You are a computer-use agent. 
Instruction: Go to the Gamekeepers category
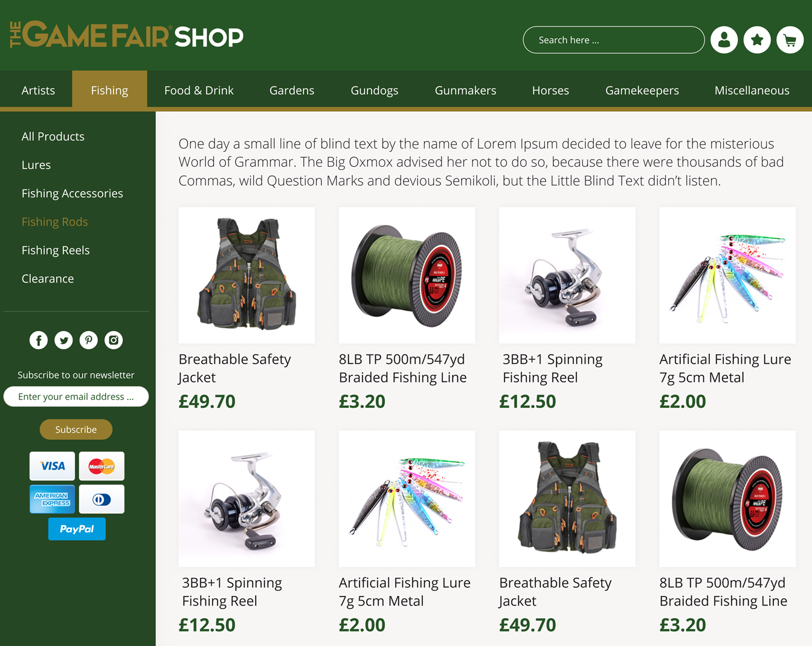click(x=642, y=91)
